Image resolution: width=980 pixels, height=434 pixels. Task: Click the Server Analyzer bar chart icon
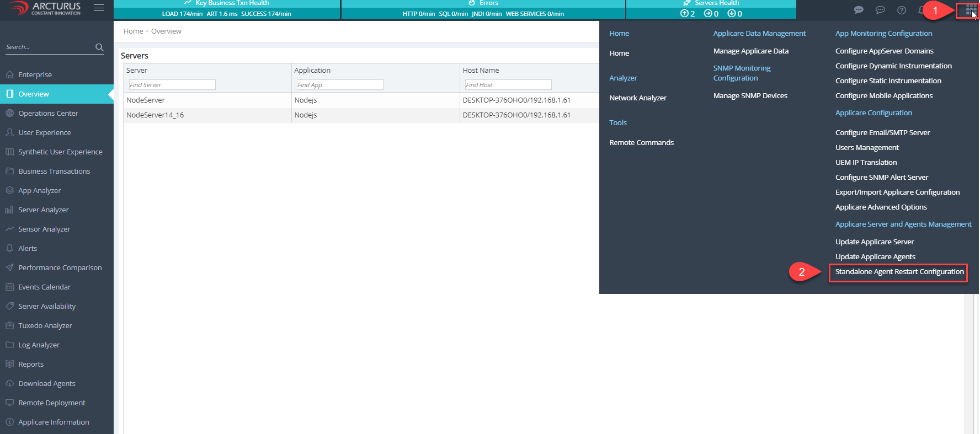(9, 210)
